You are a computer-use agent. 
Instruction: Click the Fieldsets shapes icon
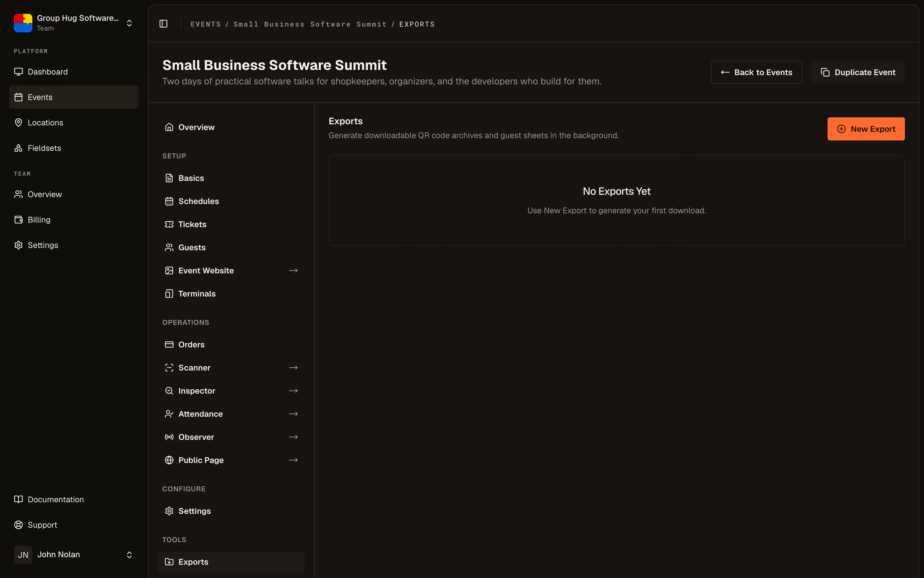point(18,148)
